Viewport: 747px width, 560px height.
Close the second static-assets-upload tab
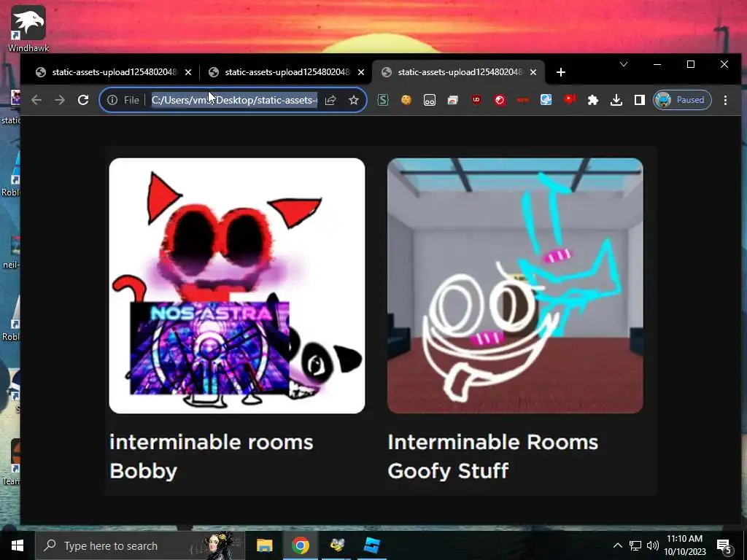(361, 72)
